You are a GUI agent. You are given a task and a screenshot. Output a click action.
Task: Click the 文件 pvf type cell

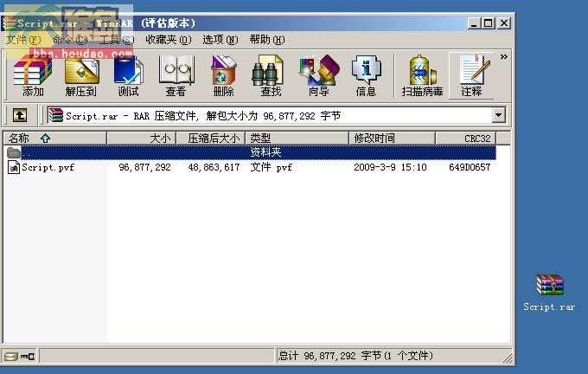tap(272, 167)
